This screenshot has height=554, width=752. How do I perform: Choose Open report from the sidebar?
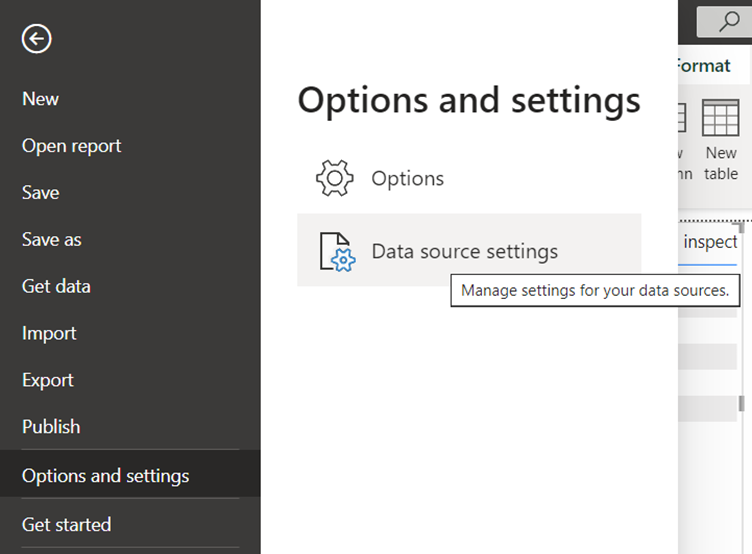pos(71,146)
